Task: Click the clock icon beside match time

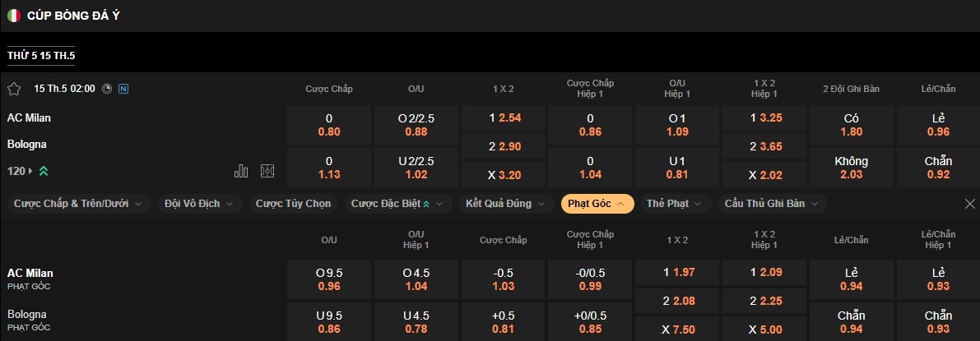Action: click(107, 89)
